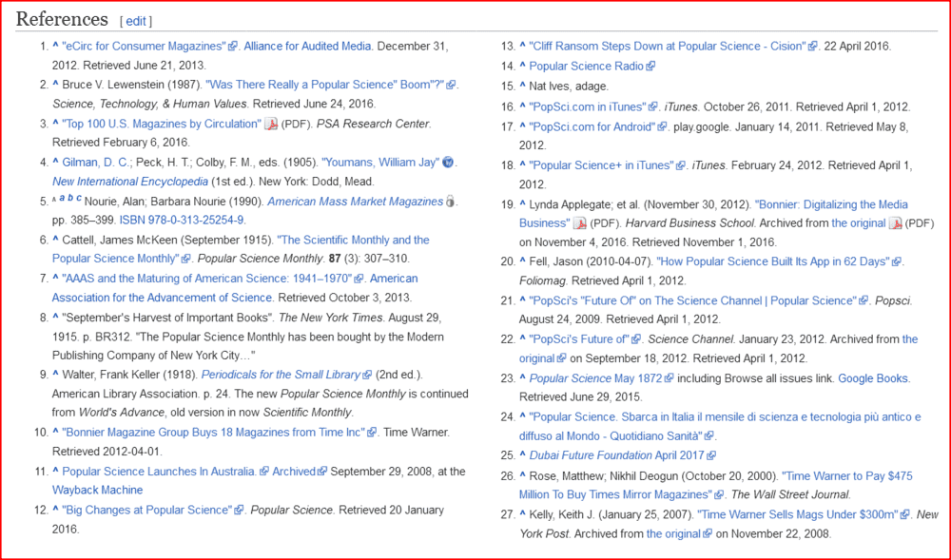Open 'Time Warner Sells Mags Under $300m' link
The height and width of the screenshot is (560, 951).
(797, 514)
